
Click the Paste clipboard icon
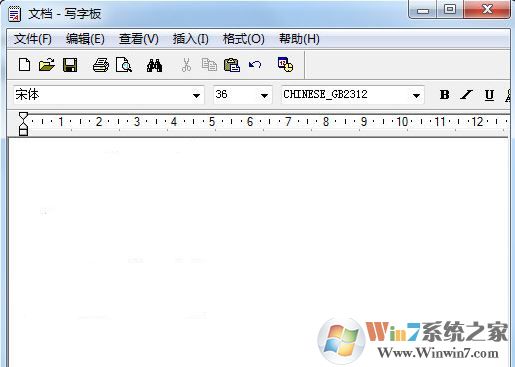pyautogui.click(x=232, y=65)
